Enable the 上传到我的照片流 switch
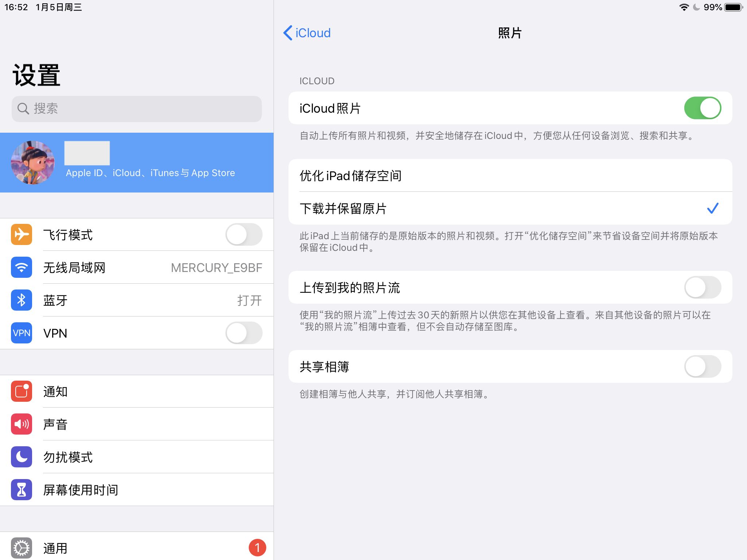This screenshot has width=747, height=560. click(703, 287)
